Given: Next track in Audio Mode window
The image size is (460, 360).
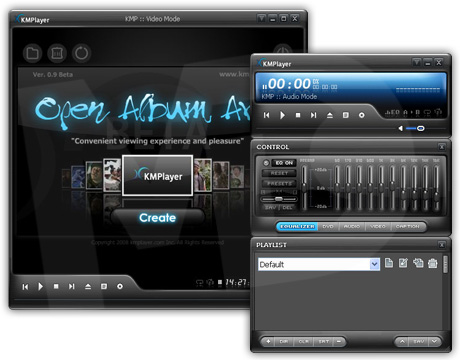Looking at the screenshot, I should [x=313, y=115].
